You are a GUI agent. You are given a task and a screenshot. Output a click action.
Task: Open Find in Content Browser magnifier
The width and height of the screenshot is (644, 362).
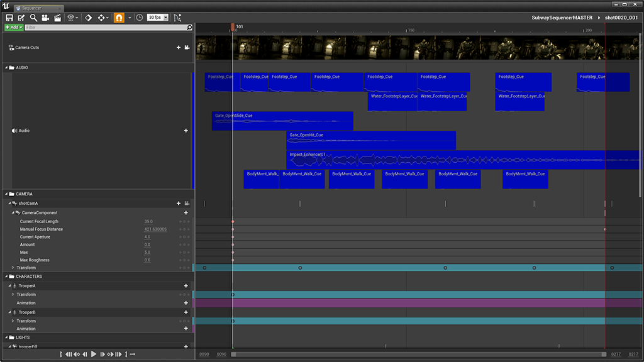point(33,18)
